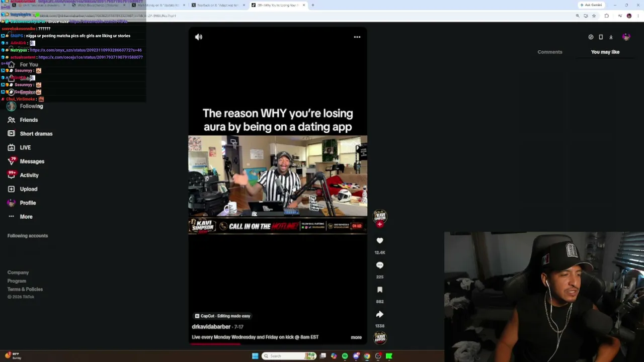Open Spotify from the taskbar
This screenshot has width=644, height=362.
(345, 356)
